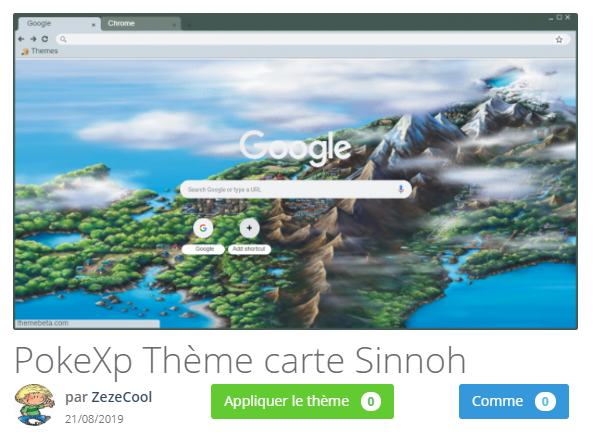
Task: Close the Chrome tab
Action: [174, 25]
